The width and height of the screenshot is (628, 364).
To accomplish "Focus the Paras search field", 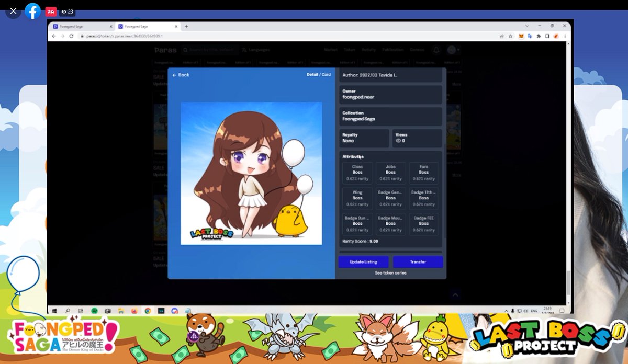I will click(209, 50).
